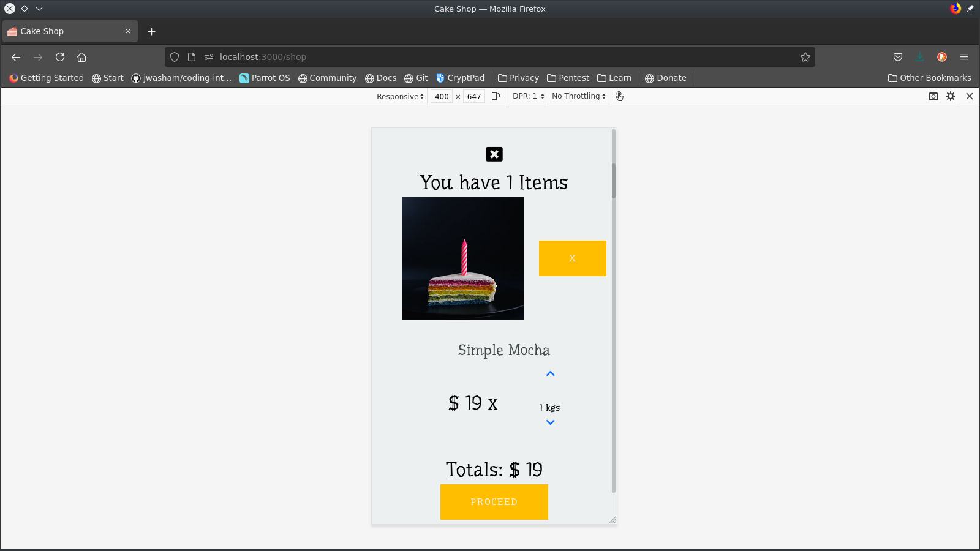Open the Firefox application menu
Screen dimensions: 980x551
(964, 57)
